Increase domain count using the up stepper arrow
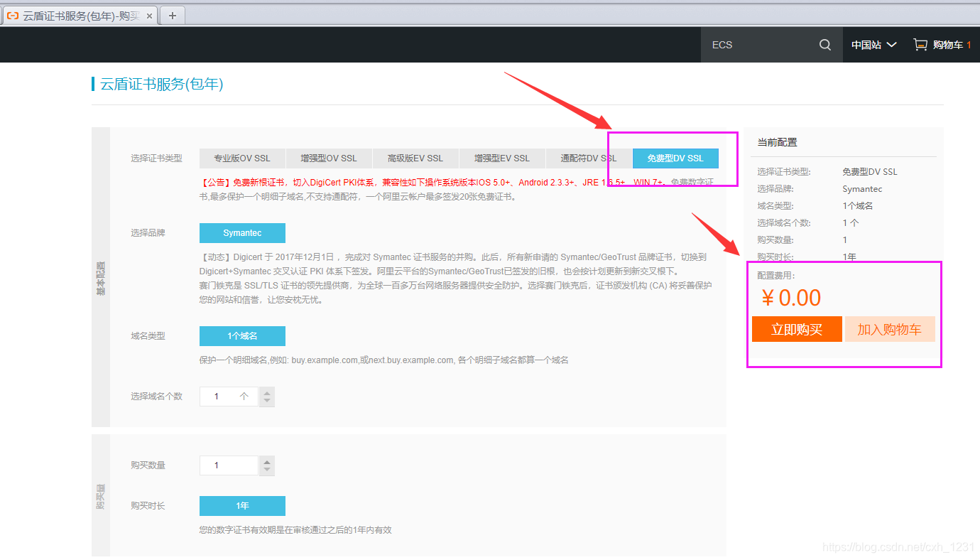Image resolution: width=980 pixels, height=560 pixels. [x=266, y=392]
